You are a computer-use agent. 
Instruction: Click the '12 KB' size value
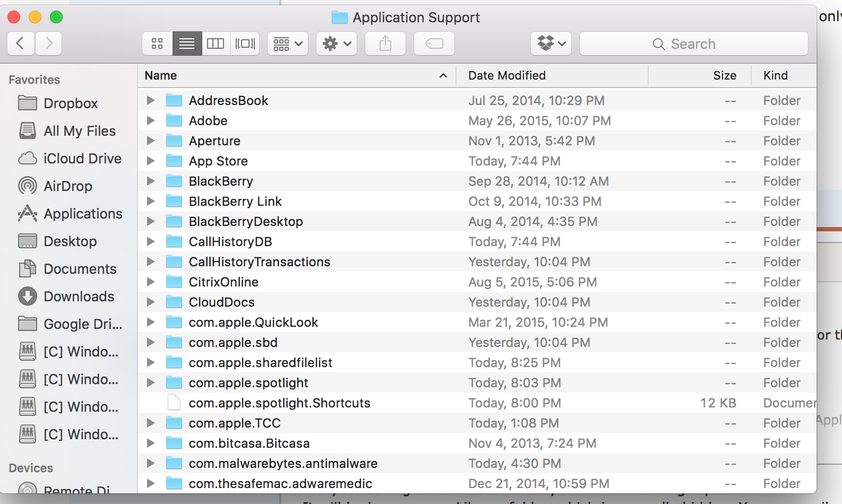click(x=718, y=403)
